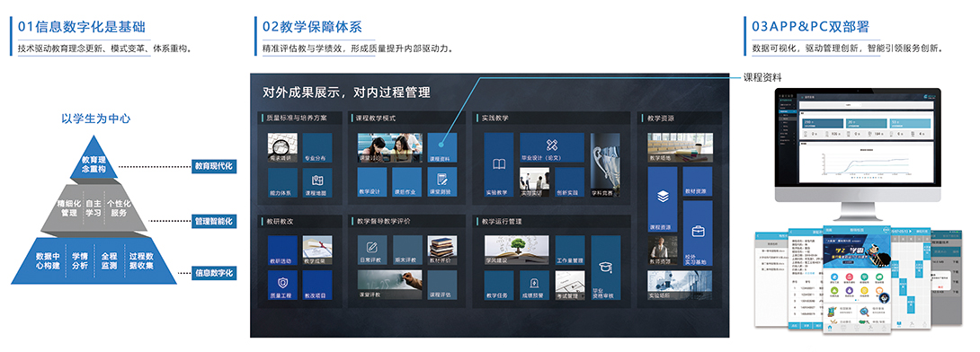The width and height of the screenshot is (980, 352).
Task: Open the 课程评估 tile
Action: coord(441,286)
